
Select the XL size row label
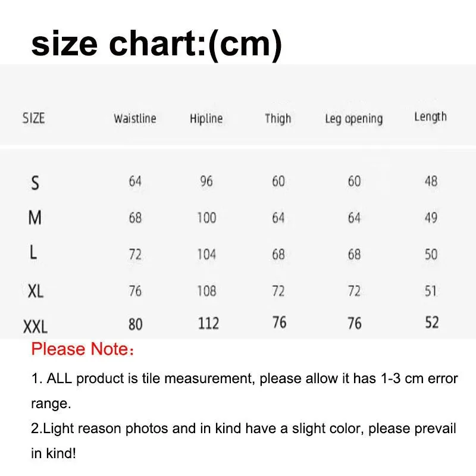point(36,291)
